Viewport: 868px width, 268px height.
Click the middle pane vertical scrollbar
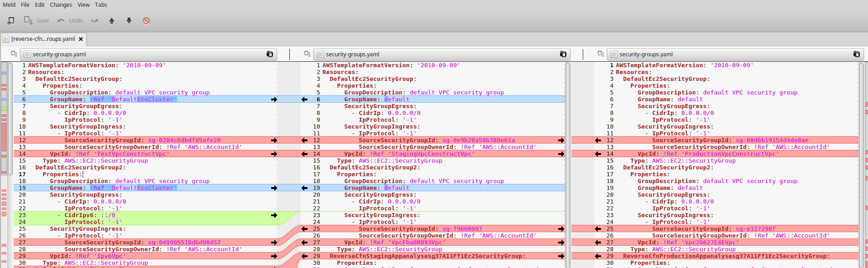[x=568, y=165]
